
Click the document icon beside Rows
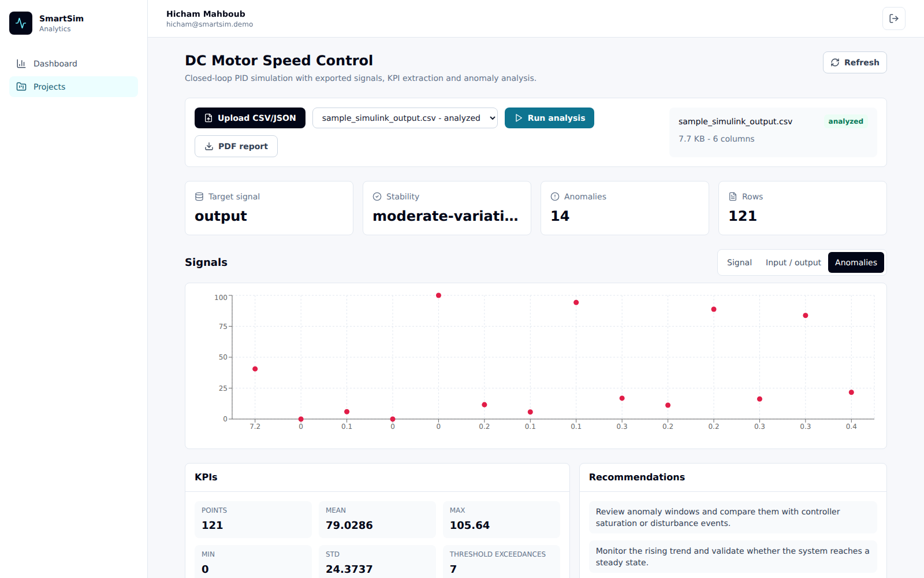733,197
